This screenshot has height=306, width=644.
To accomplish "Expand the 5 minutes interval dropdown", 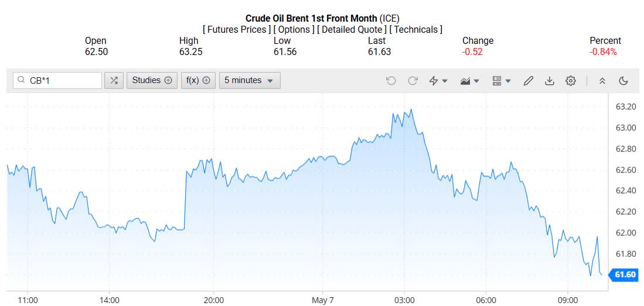I will (x=250, y=80).
